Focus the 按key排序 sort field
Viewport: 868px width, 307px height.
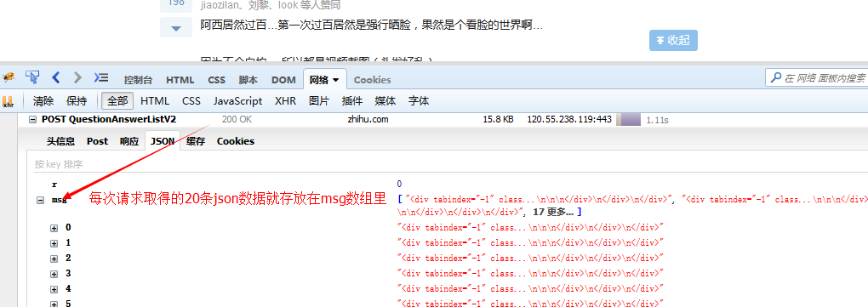click(448, 164)
